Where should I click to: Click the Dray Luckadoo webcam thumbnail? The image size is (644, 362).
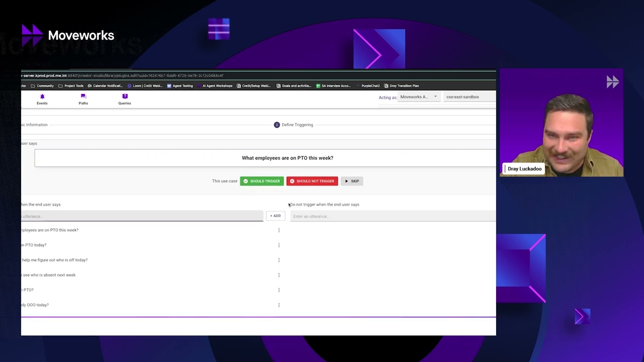click(561, 123)
